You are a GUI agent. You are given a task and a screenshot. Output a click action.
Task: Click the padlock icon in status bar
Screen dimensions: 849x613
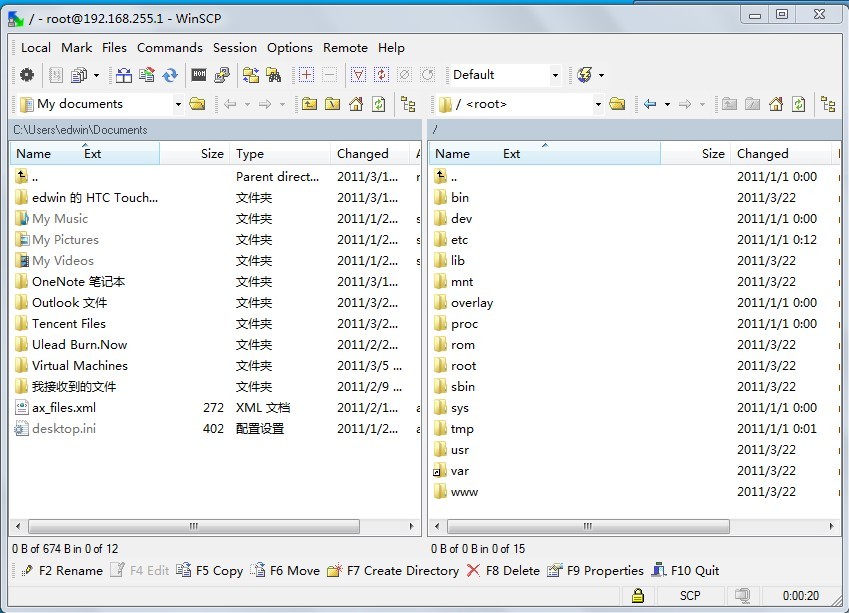coord(638,596)
